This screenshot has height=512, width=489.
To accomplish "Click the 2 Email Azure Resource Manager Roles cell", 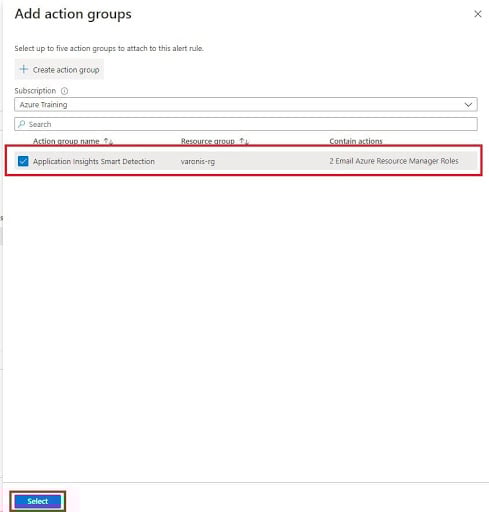I will (394, 161).
